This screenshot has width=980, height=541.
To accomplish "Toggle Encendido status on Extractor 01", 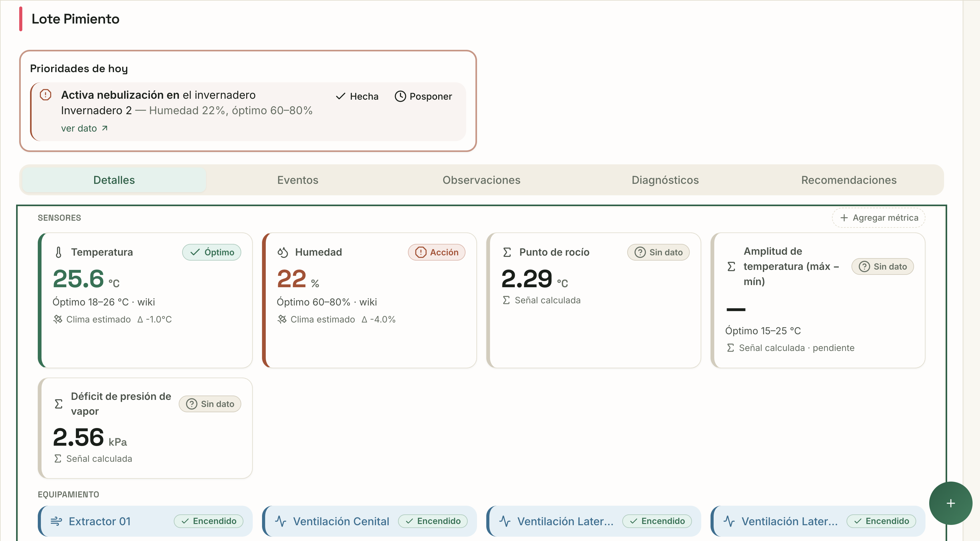I will tap(208, 521).
